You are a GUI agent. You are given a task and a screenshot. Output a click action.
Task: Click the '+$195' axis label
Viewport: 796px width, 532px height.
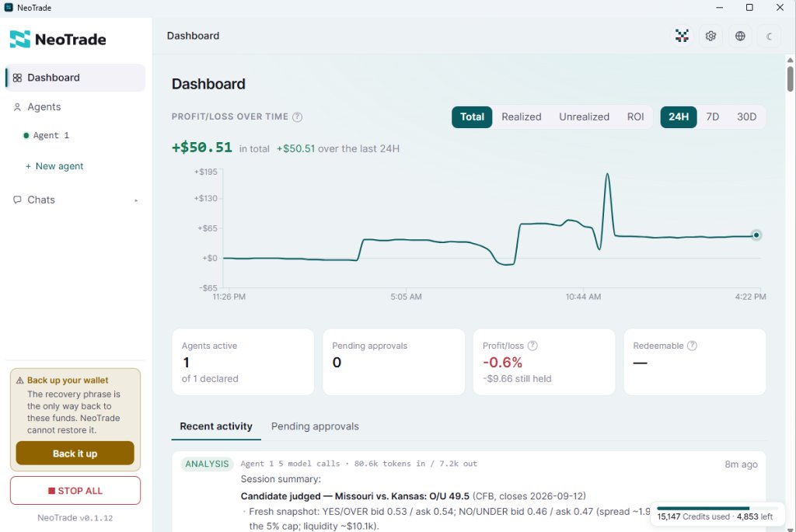pyautogui.click(x=205, y=172)
